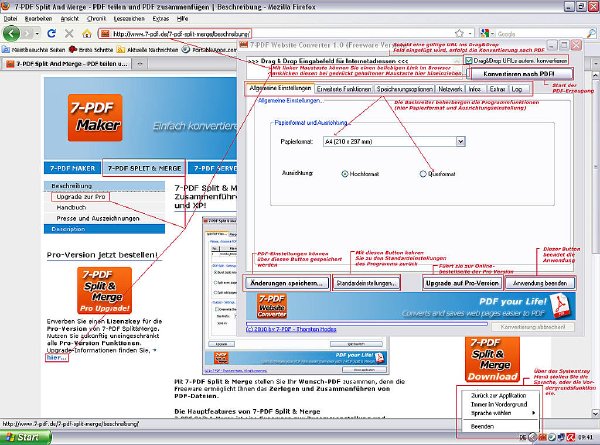Click the Firefox address bar
This screenshot has width=600, height=445.
click(287, 34)
